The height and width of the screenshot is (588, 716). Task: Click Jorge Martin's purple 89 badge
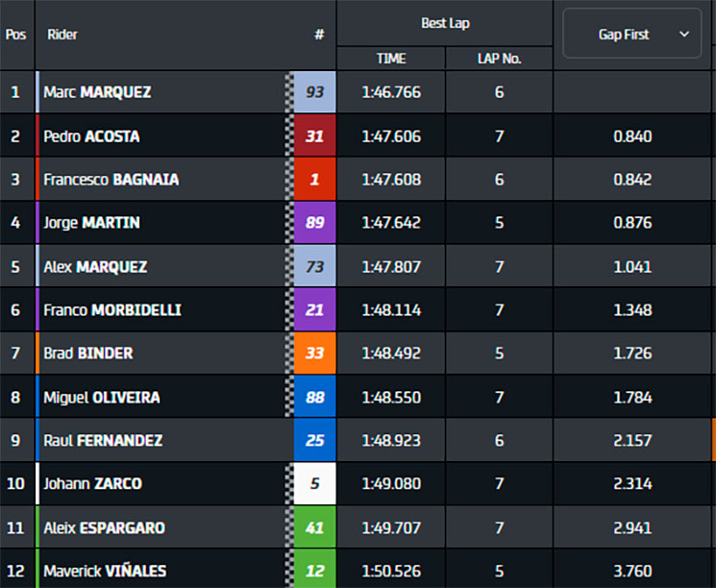point(314,222)
